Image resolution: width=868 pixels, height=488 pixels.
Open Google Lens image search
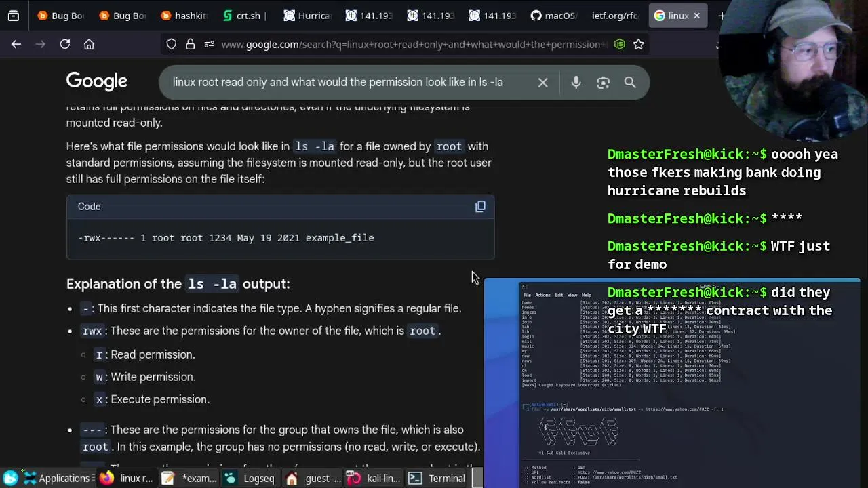pos(603,82)
